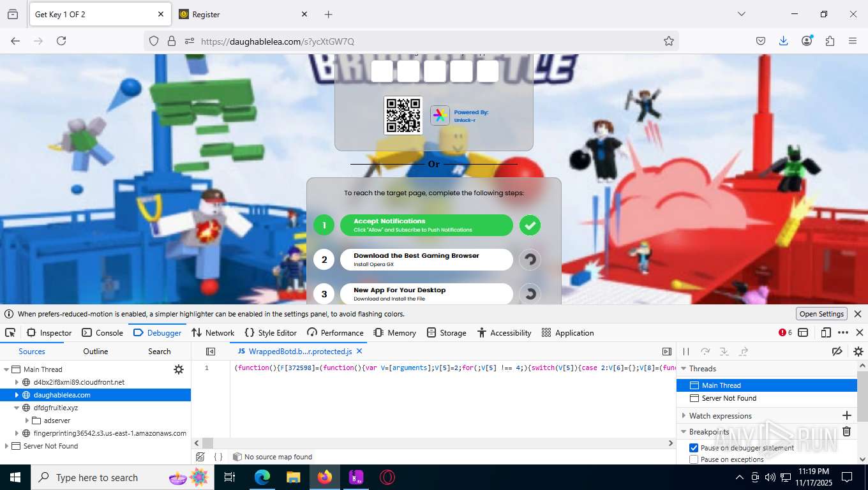Enable Pause on exceptions
The image size is (868, 490).
coord(694,459)
